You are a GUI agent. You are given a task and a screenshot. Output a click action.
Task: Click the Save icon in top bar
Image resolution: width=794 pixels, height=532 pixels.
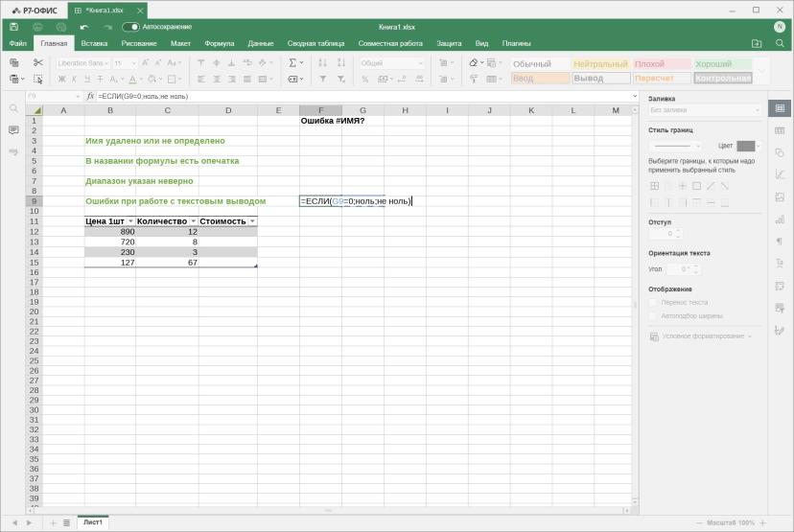point(14,27)
